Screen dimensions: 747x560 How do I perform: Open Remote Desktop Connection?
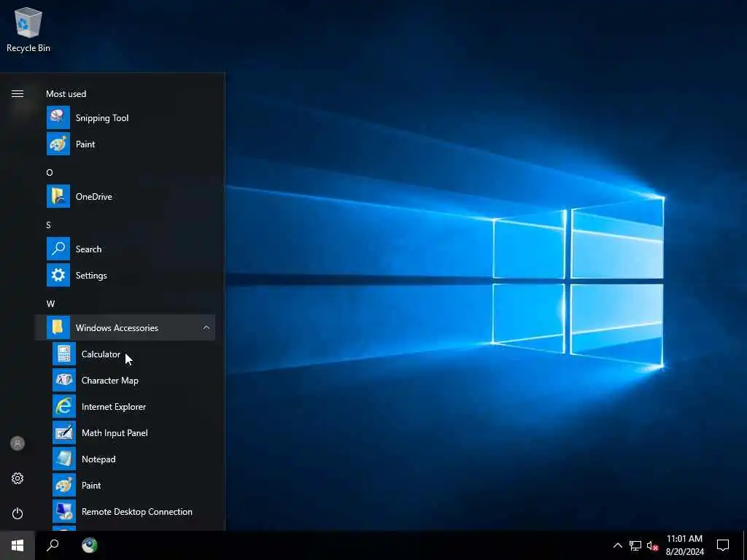coord(125,511)
